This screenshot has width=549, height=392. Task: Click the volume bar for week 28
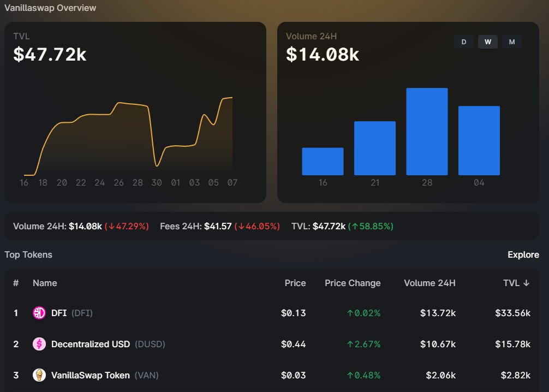[x=427, y=132]
